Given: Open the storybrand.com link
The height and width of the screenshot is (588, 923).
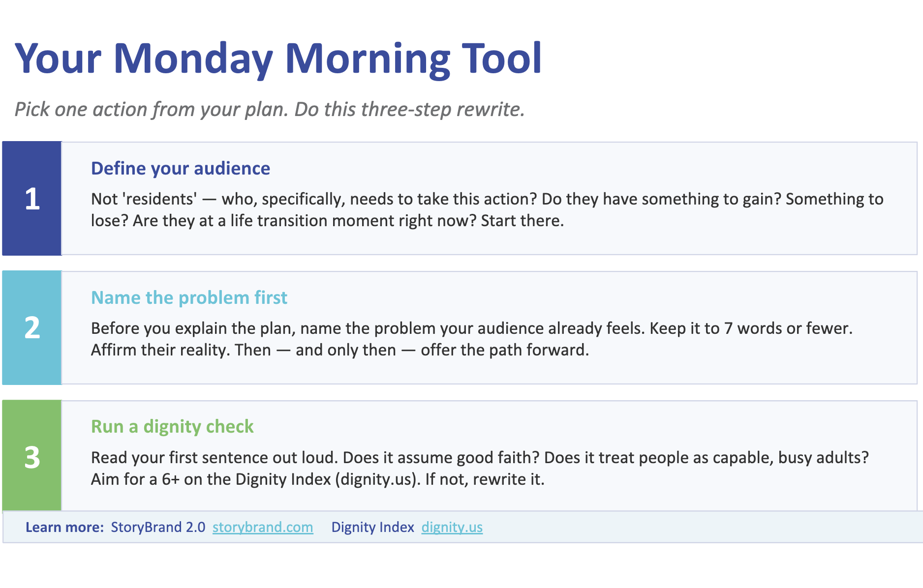Looking at the screenshot, I should (x=263, y=527).
